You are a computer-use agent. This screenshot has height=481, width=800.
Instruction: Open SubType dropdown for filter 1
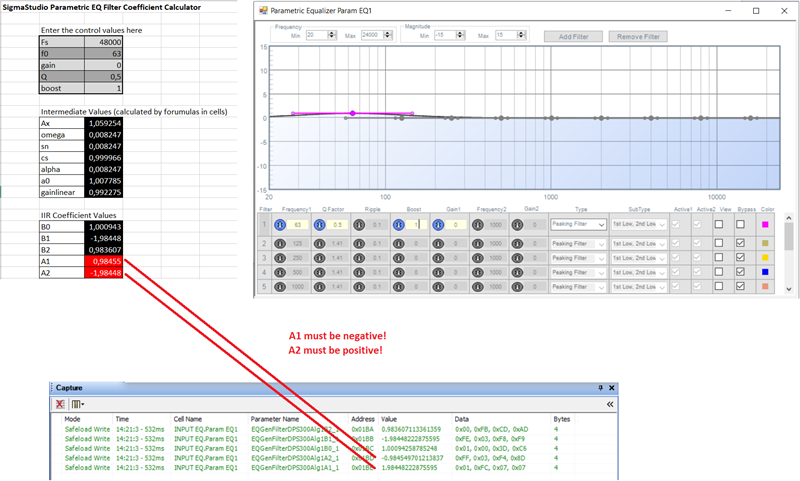639,224
